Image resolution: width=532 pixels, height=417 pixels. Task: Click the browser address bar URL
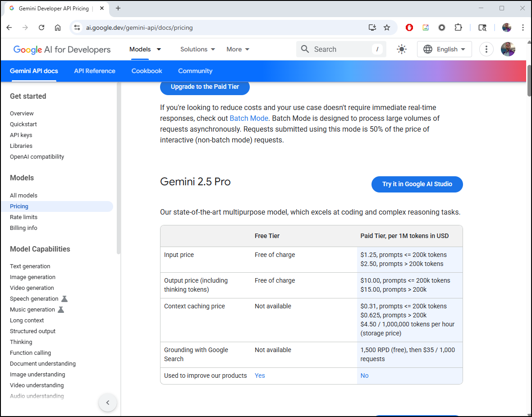coord(139,27)
